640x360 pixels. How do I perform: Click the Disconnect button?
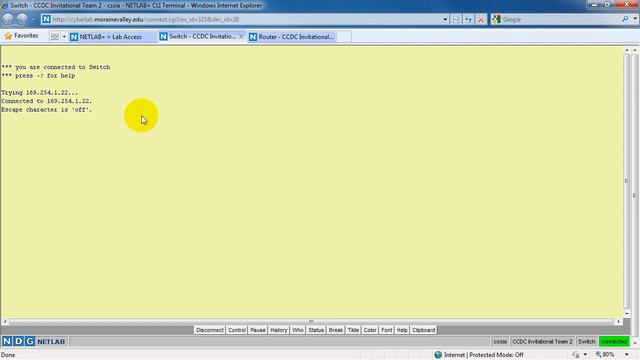tap(209, 330)
